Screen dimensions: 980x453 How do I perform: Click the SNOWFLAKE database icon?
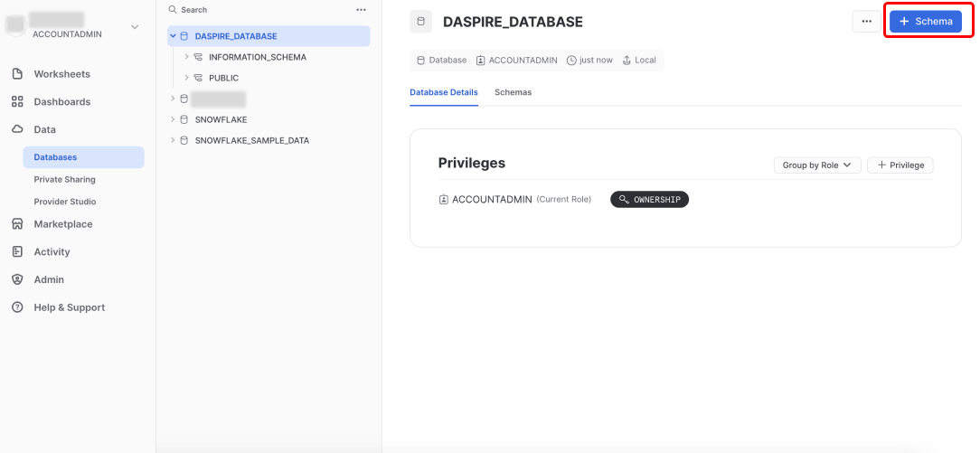[x=184, y=119]
